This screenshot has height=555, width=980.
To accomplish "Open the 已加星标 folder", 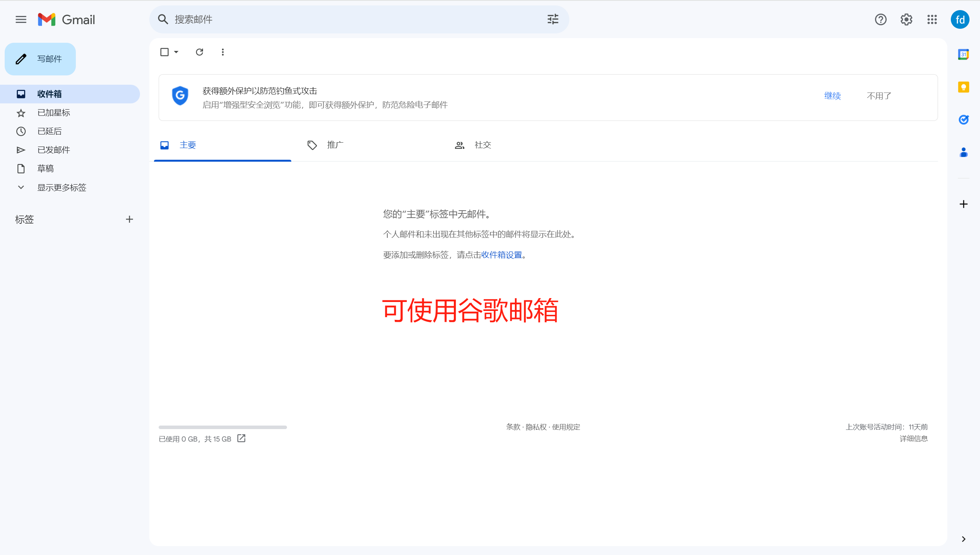I will point(70,113).
